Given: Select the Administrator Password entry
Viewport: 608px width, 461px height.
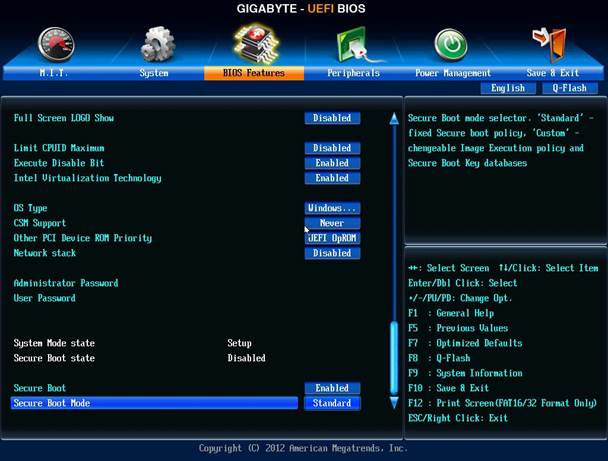Looking at the screenshot, I should [x=66, y=283].
